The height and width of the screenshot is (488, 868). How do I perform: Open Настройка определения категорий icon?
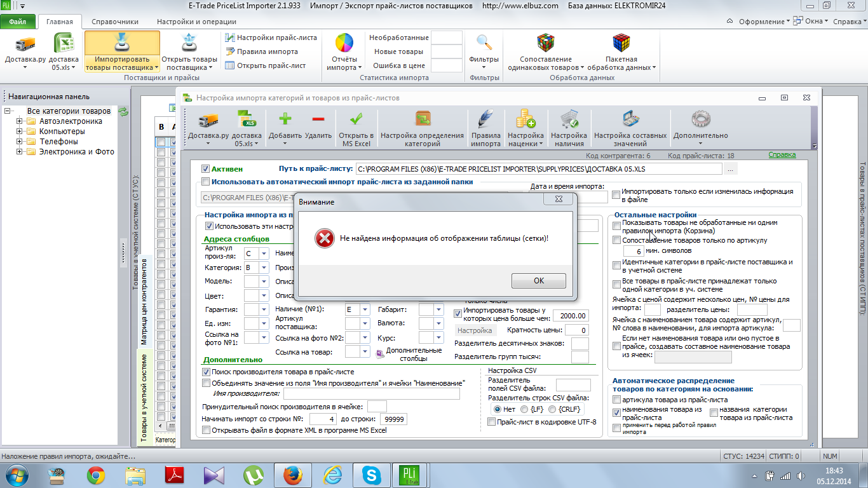coord(423,119)
